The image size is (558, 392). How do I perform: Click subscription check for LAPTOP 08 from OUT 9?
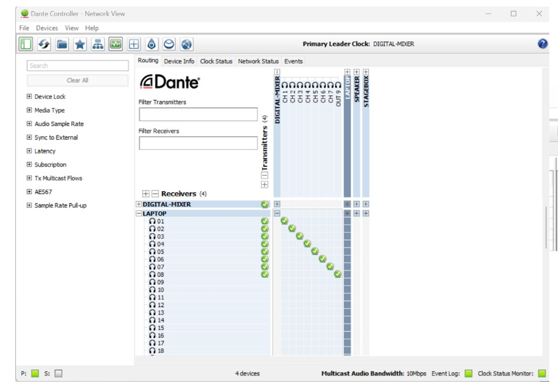click(x=338, y=274)
